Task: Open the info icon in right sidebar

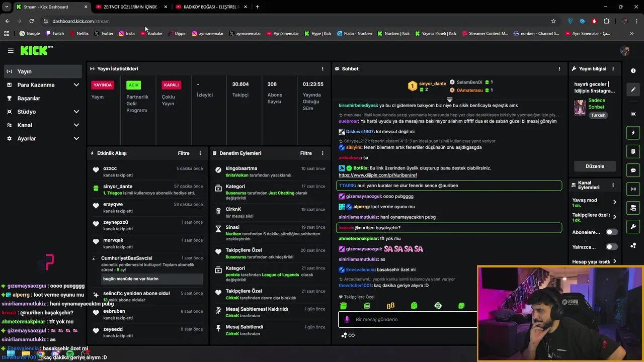Action: click(x=633, y=71)
